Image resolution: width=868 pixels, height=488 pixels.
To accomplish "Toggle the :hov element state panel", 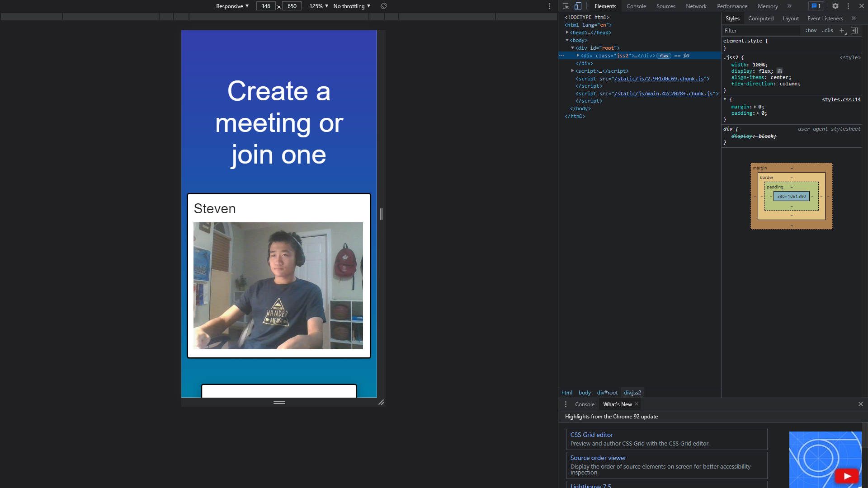I will coord(811,30).
